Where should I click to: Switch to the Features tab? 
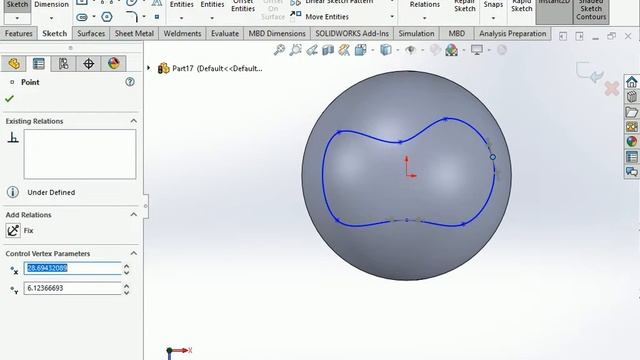(x=18, y=33)
